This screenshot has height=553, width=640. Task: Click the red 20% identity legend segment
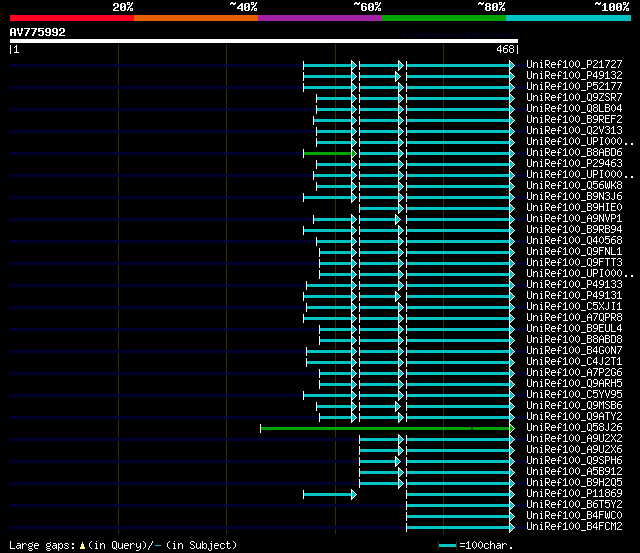point(72,18)
